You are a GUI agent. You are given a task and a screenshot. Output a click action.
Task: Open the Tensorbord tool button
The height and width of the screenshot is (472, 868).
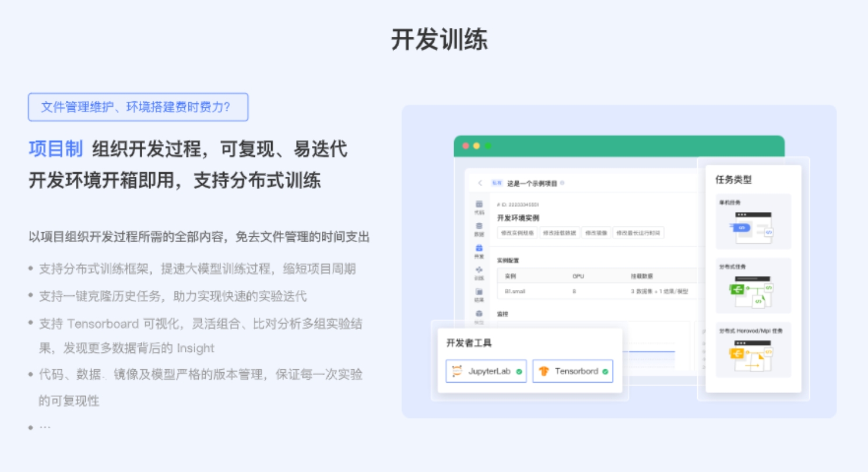click(x=572, y=371)
